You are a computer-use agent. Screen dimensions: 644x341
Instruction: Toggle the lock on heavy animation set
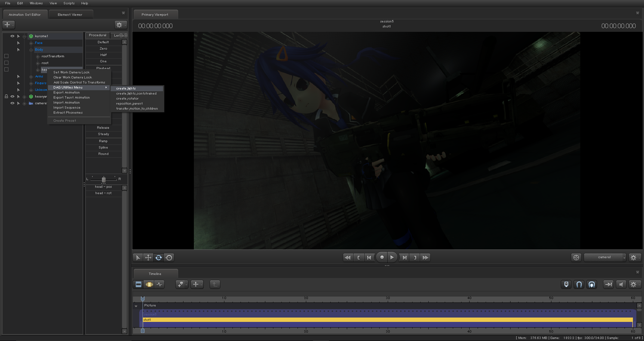[6, 97]
